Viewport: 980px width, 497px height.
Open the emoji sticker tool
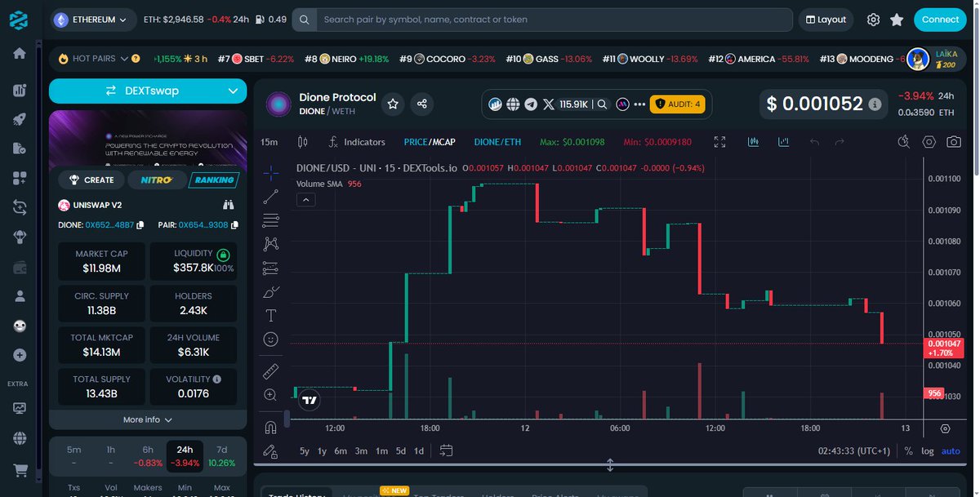point(271,339)
